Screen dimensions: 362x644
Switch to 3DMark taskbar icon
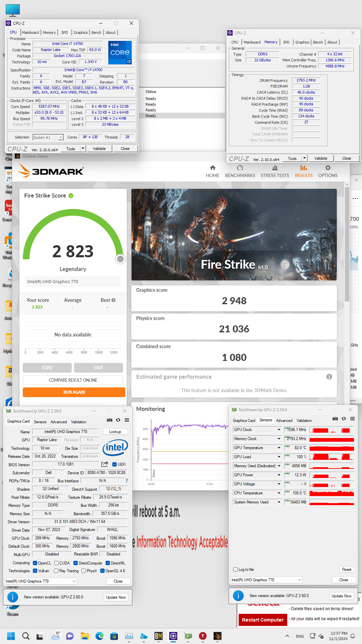point(218,636)
